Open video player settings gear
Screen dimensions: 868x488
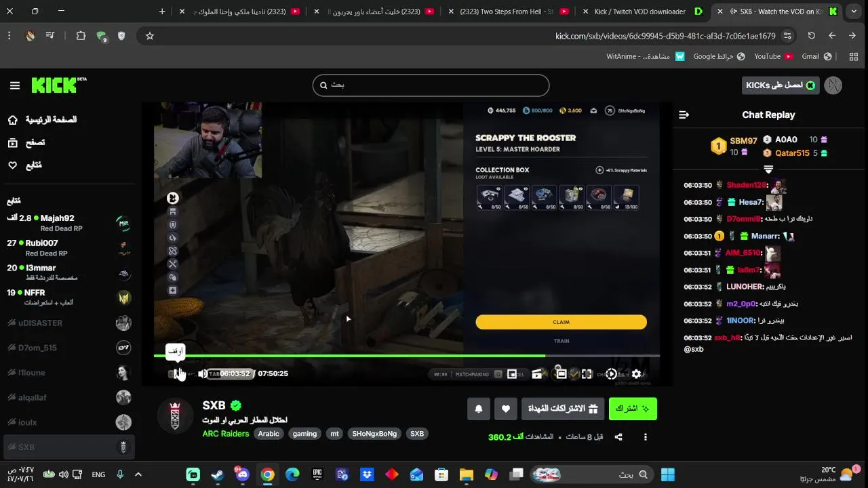pos(636,373)
